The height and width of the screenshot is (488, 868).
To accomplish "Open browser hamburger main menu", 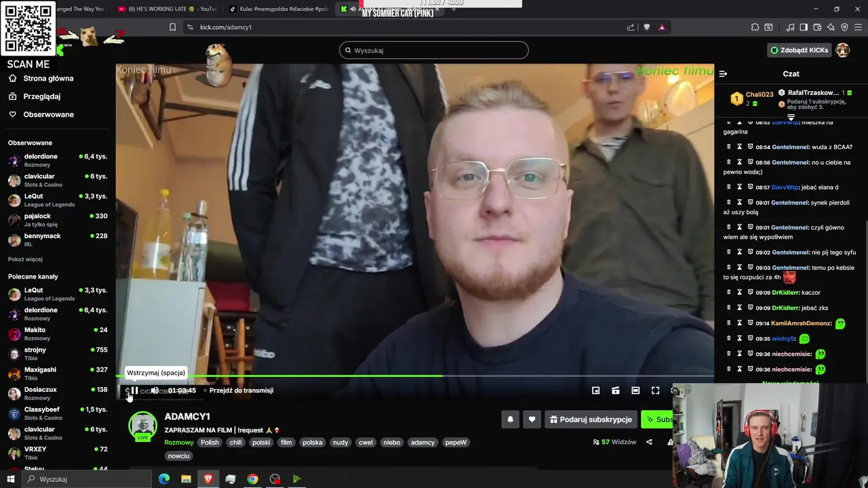I will click(x=858, y=27).
